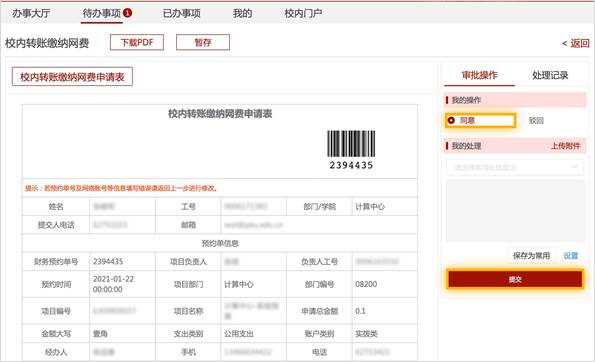The height and width of the screenshot is (362, 595).
Task: Select the 驳回 radio option
Action: (x=536, y=120)
